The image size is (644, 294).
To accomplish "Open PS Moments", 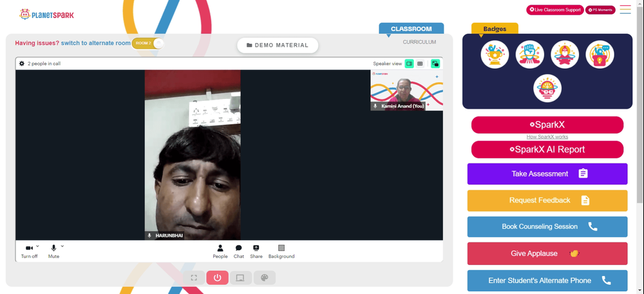I will pyautogui.click(x=600, y=10).
